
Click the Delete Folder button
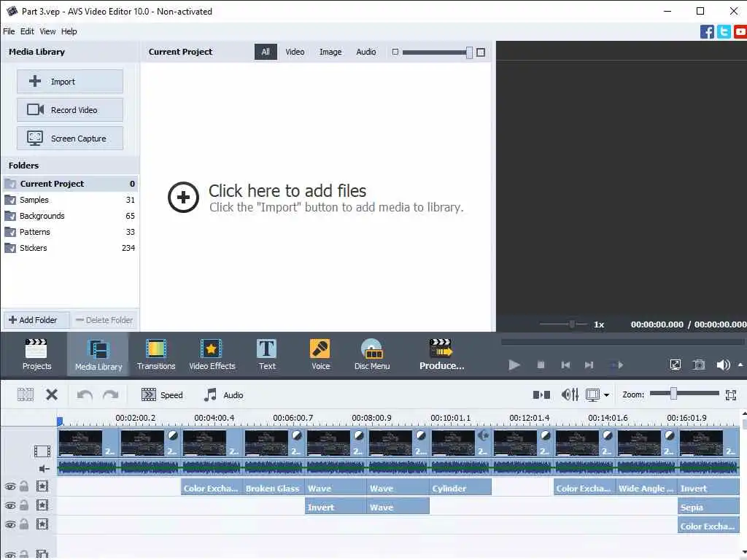click(104, 320)
